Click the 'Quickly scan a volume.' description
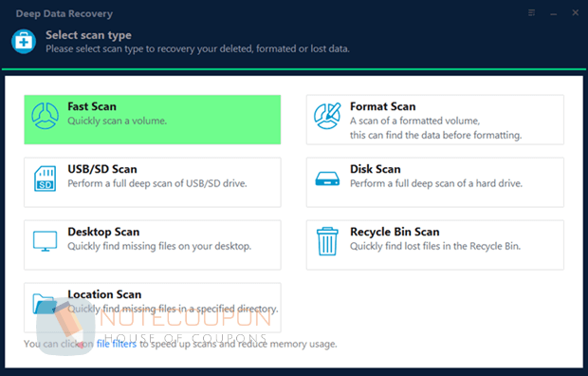588x376 pixels. point(117,121)
